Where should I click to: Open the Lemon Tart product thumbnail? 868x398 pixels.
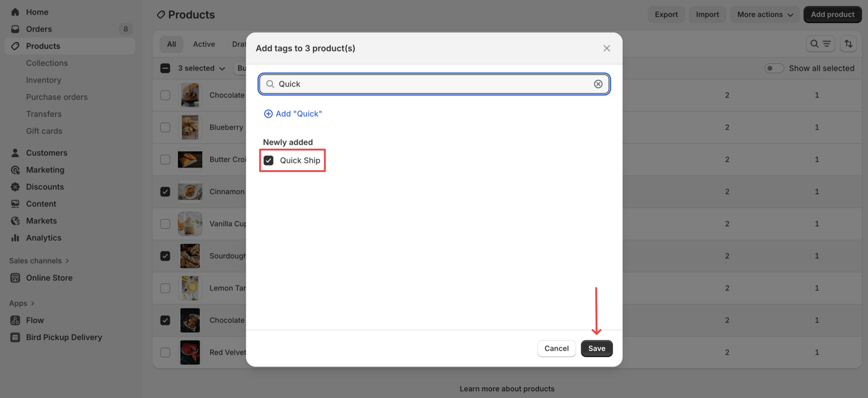pyautogui.click(x=190, y=288)
